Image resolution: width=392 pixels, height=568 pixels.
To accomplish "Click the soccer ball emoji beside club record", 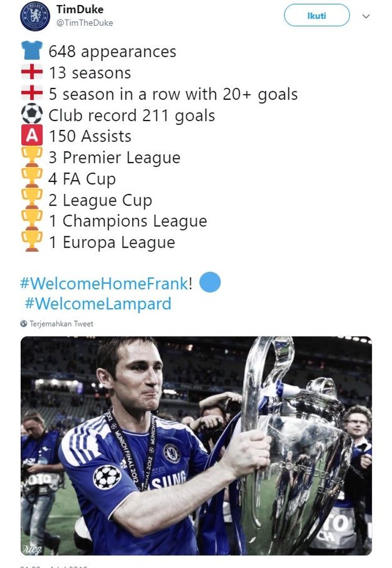I will [x=32, y=115].
